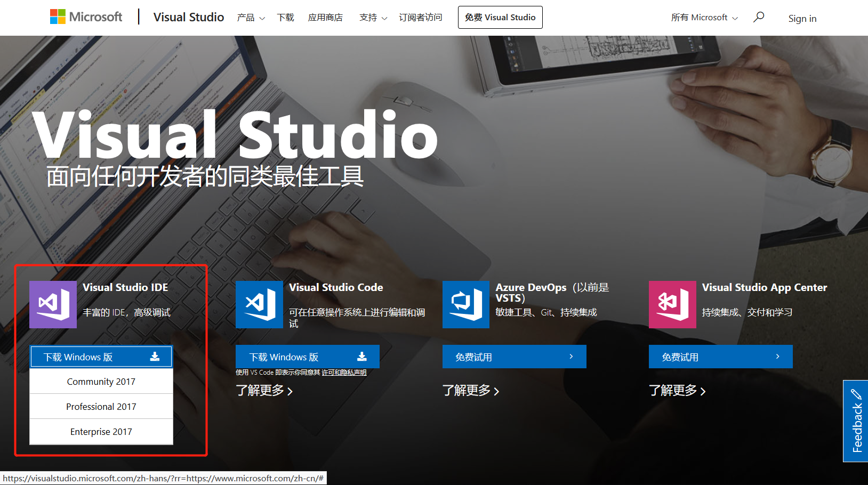Open the 应用商店 nav item
The height and width of the screenshot is (485, 868).
[x=325, y=18]
